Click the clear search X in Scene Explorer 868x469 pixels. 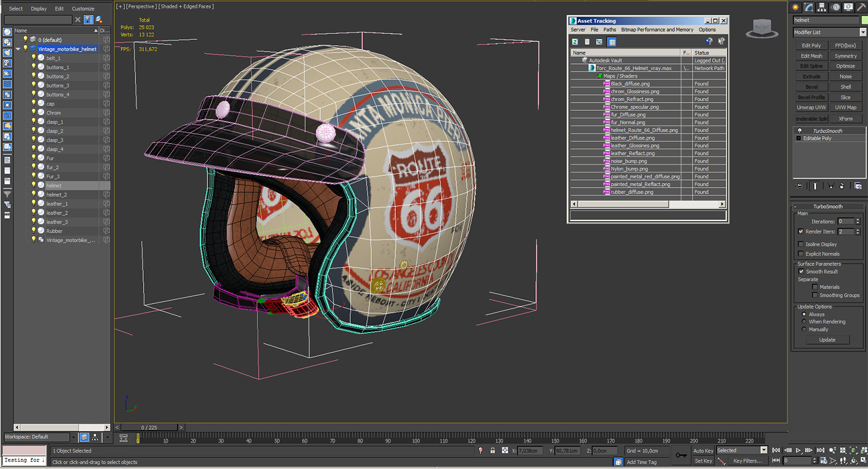click(77, 19)
